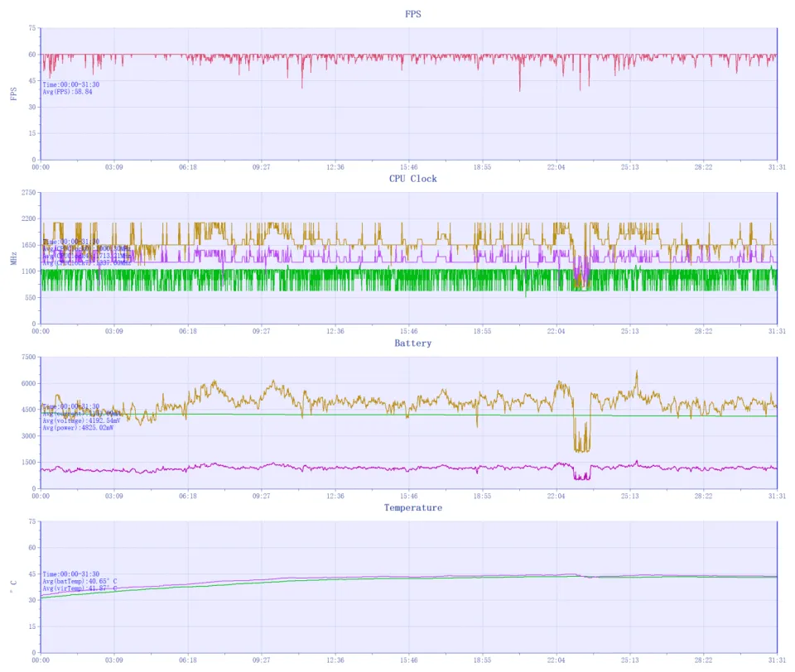Click the FPS y-axis label on the left
795x672 pixels.
(x=13, y=94)
